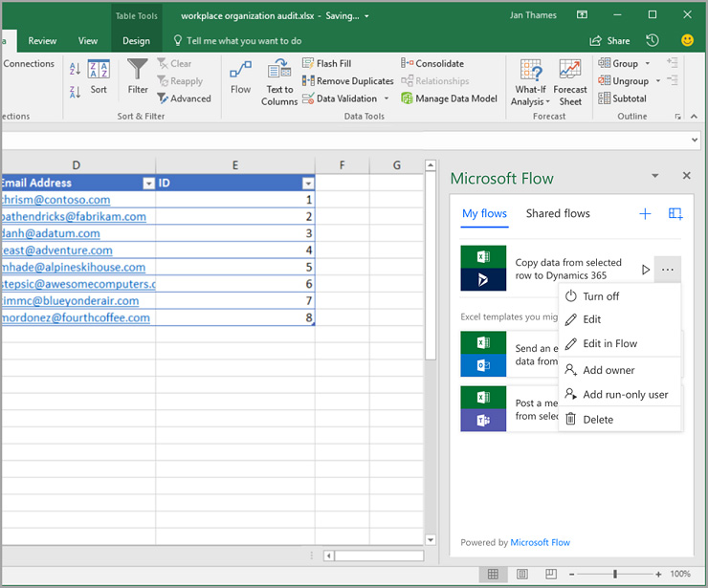Click the flow templates icon beside plus

tap(675, 213)
